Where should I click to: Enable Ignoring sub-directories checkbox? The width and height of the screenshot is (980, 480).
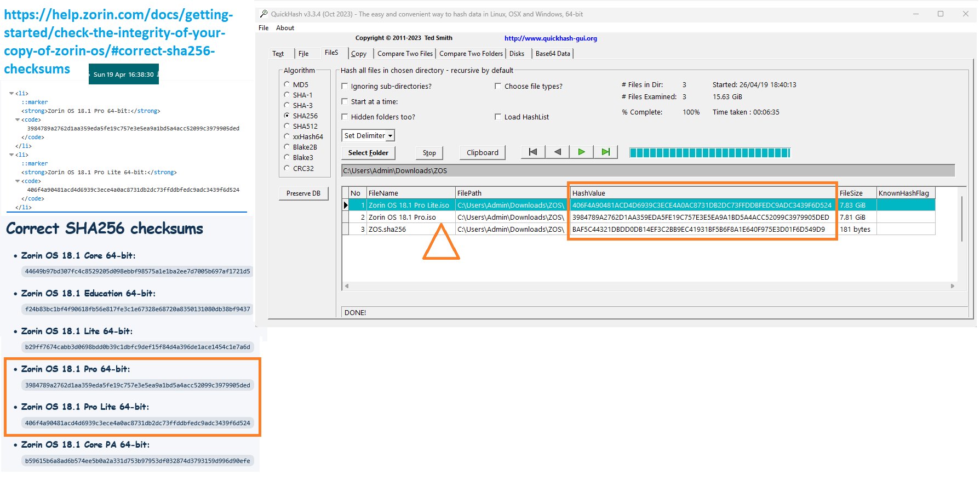(345, 86)
